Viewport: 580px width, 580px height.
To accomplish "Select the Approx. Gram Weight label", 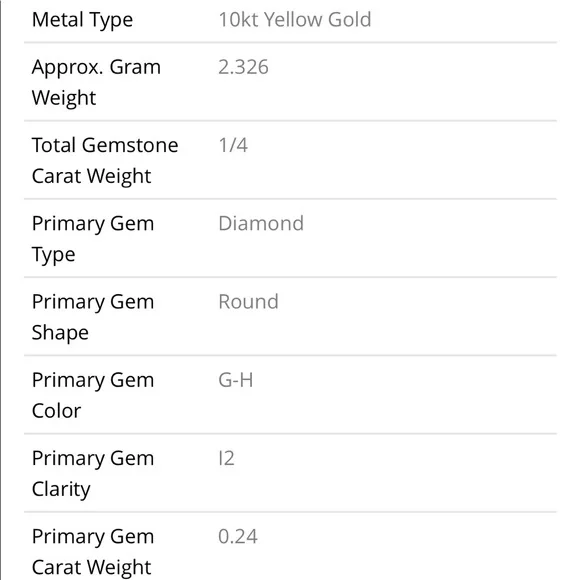I will pyautogui.click(x=96, y=82).
